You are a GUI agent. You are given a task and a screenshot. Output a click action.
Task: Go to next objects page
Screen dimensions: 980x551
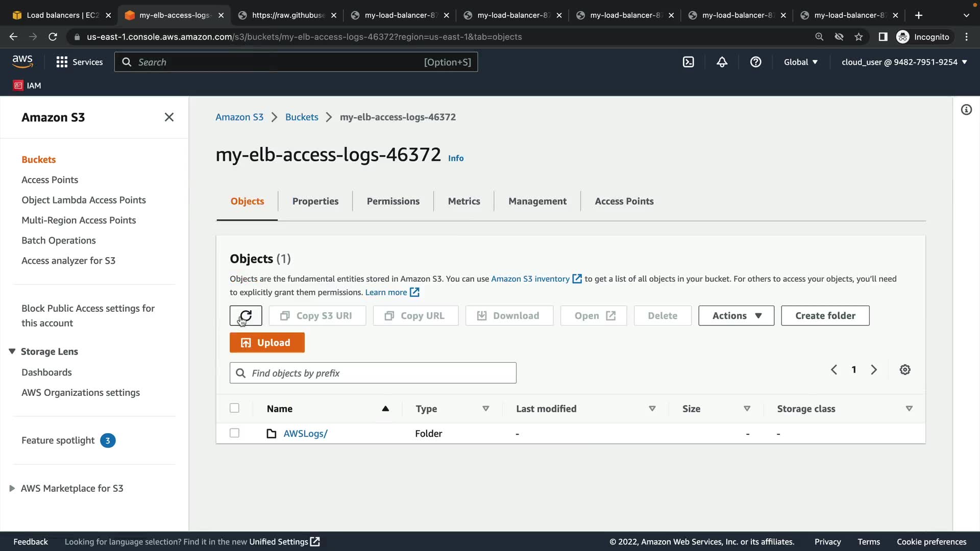pos(874,370)
